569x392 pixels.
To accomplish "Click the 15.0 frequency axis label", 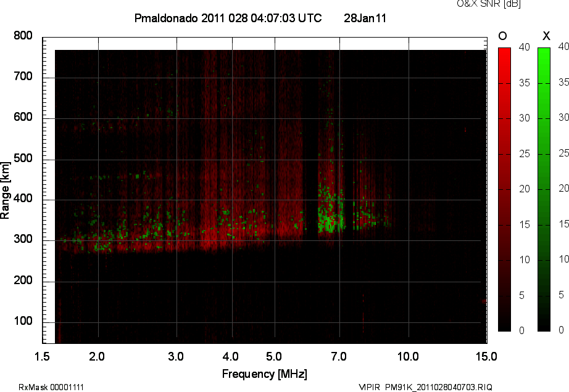I will (x=486, y=356).
